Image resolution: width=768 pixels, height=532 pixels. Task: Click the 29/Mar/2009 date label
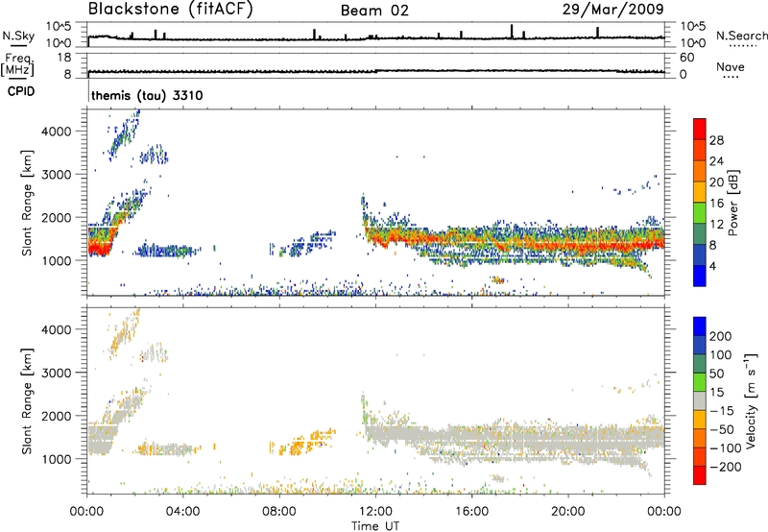click(x=612, y=9)
